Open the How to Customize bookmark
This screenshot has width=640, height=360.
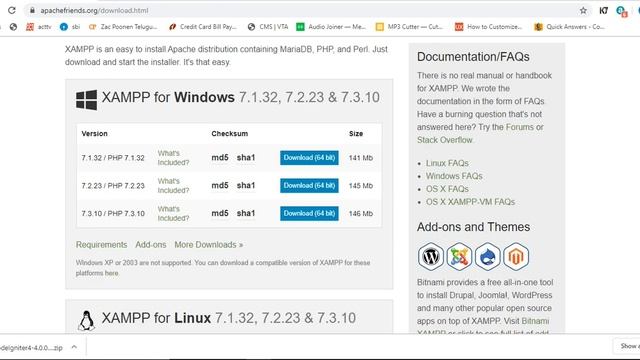[489, 27]
